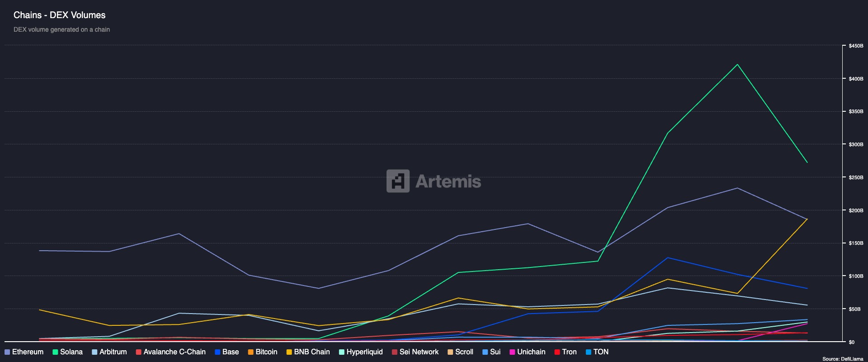
Task: Click the Source: DefiLlama text
Action: 843,359
